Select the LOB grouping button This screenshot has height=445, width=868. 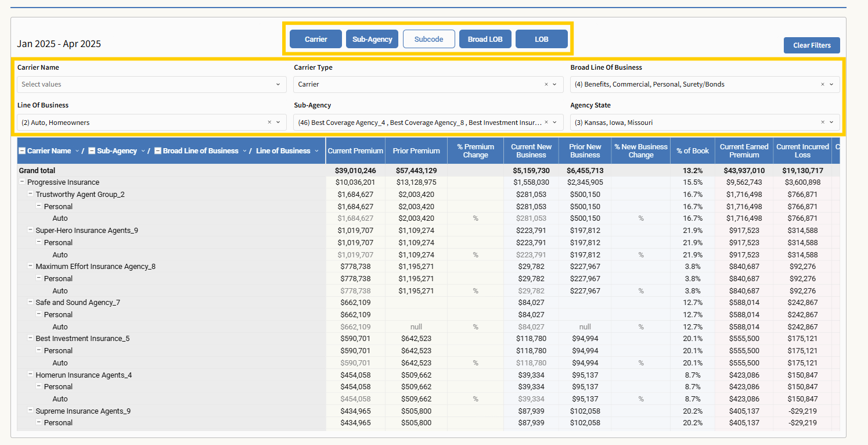click(541, 39)
